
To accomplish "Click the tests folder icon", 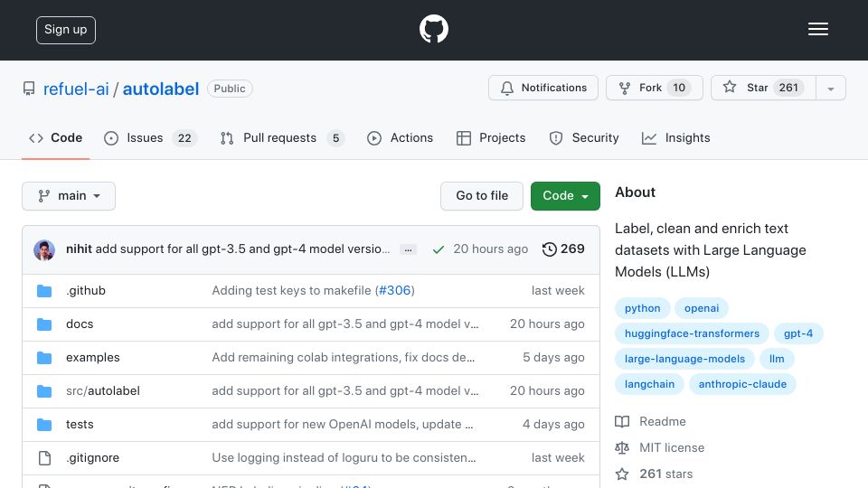I will (x=44, y=425).
